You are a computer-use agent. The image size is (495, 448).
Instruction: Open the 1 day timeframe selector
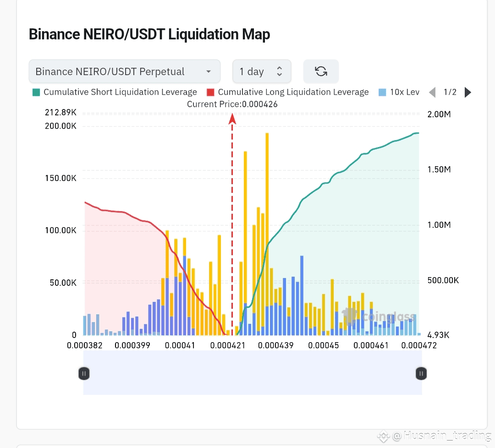click(261, 71)
